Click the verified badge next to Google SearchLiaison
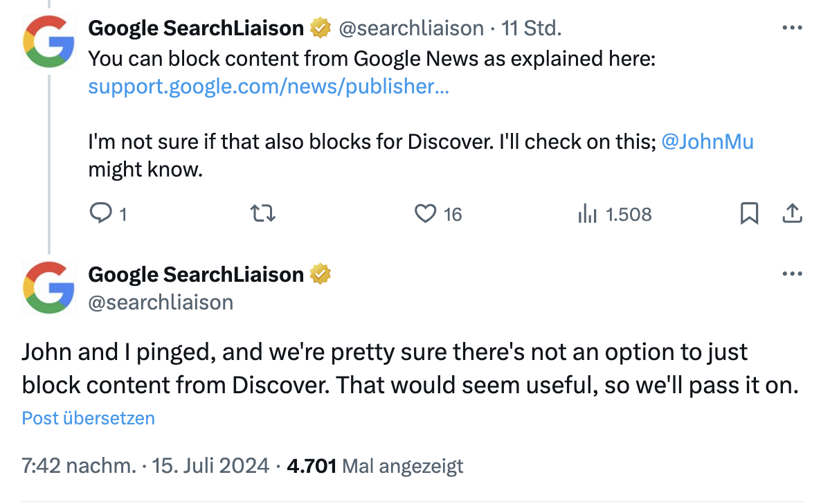 (x=318, y=28)
